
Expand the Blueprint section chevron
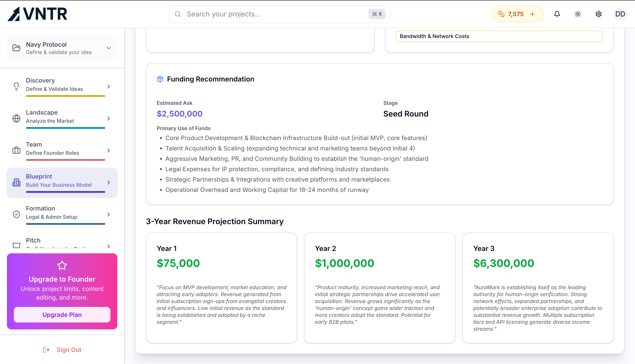109,182
